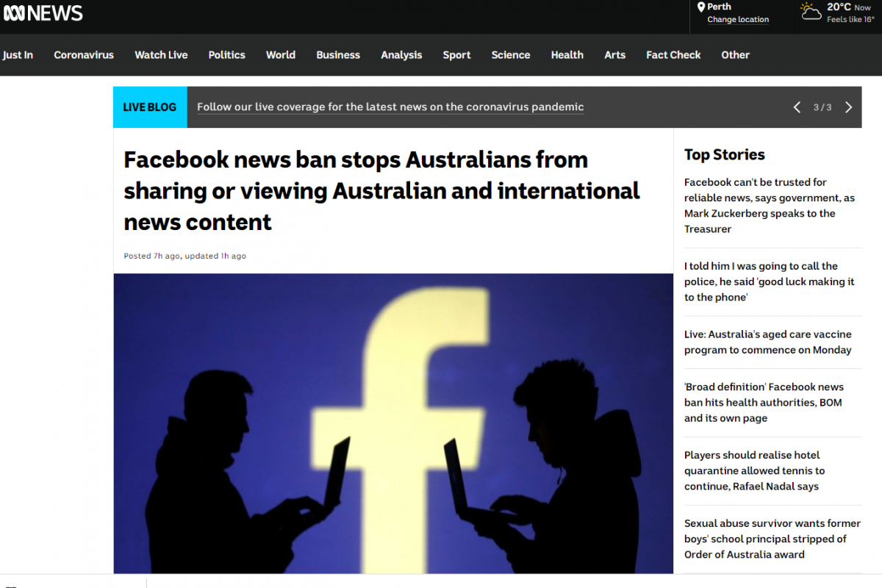Go to previous live blog headline arrow
Viewport: 882px width, 588px height.
[x=797, y=107]
